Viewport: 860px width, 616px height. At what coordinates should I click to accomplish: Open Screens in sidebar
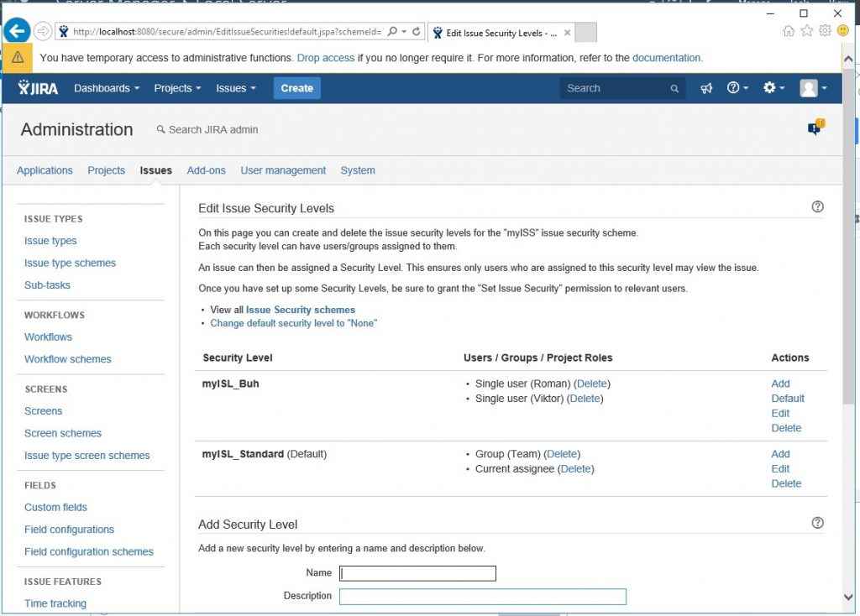pyautogui.click(x=44, y=411)
